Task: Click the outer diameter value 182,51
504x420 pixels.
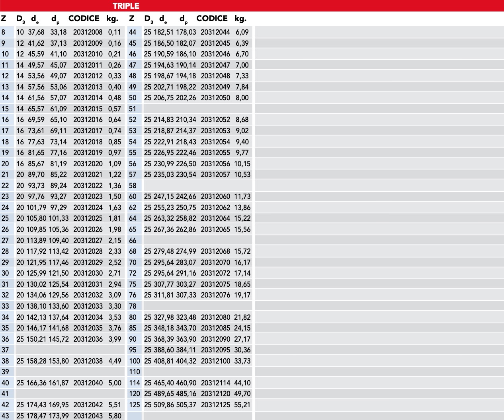Action: pyautogui.click(x=164, y=32)
